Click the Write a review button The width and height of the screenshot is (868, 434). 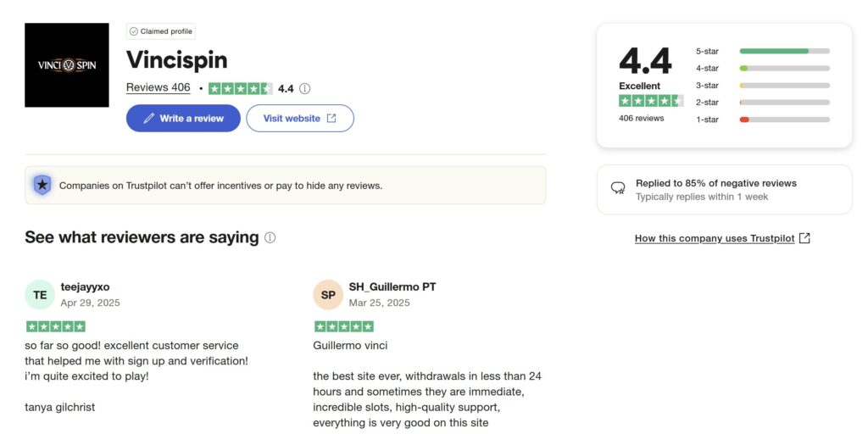pyautogui.click(x=183, y=119)
